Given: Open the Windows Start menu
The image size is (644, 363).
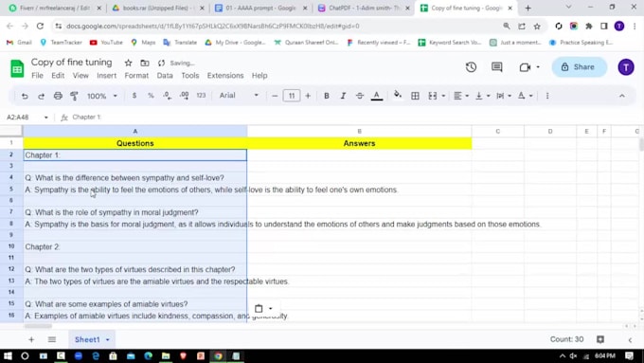Looking at the screenshot, I should pyautogui.click(x=8, y=356).
